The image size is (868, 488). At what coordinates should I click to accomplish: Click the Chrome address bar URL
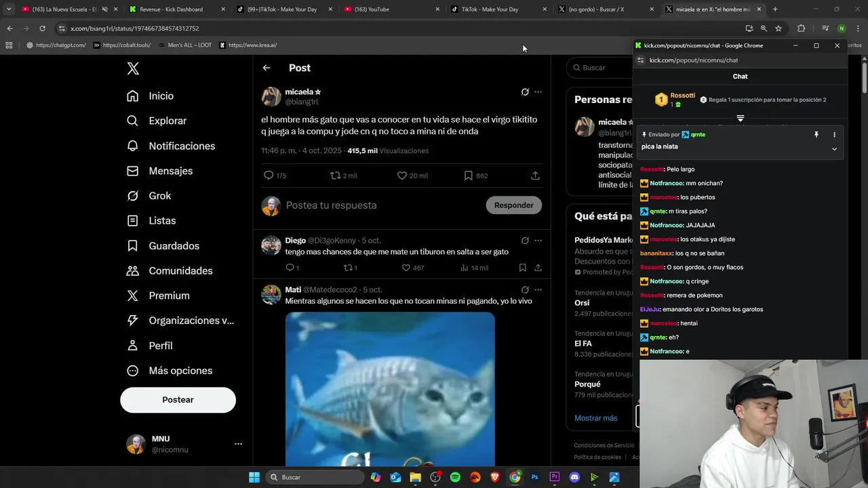[135, 28]
